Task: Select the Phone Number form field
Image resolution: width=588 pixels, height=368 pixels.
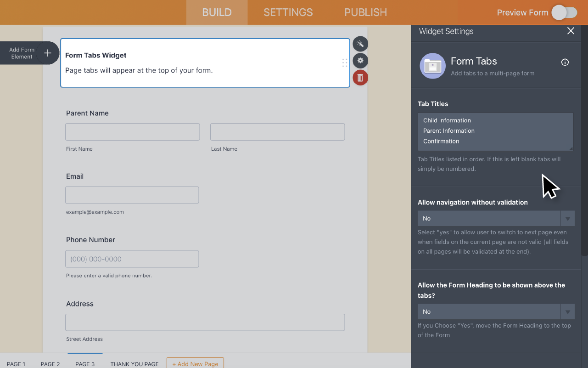Action: click(x=132, y=259)
